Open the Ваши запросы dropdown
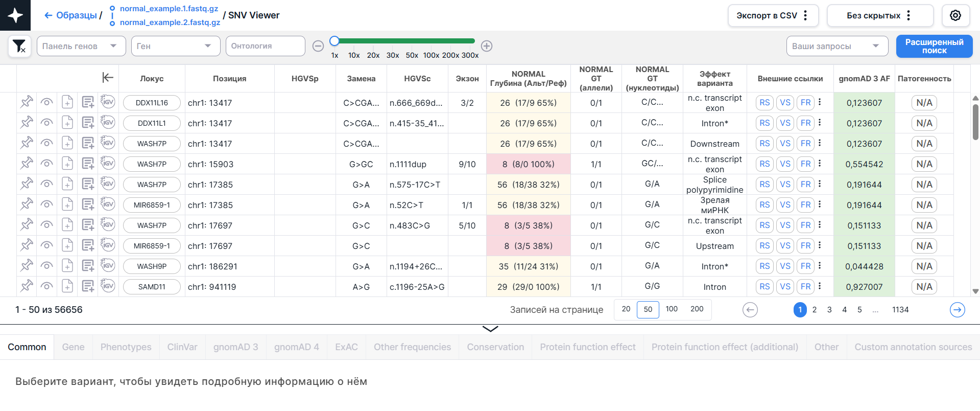The image size is (980, 411). coord(838,46)
